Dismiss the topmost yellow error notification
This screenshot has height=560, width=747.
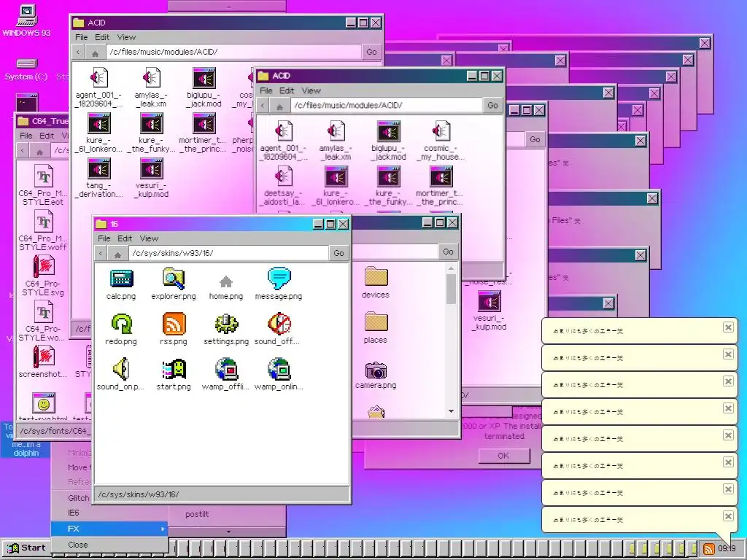[x=728, y=327]
